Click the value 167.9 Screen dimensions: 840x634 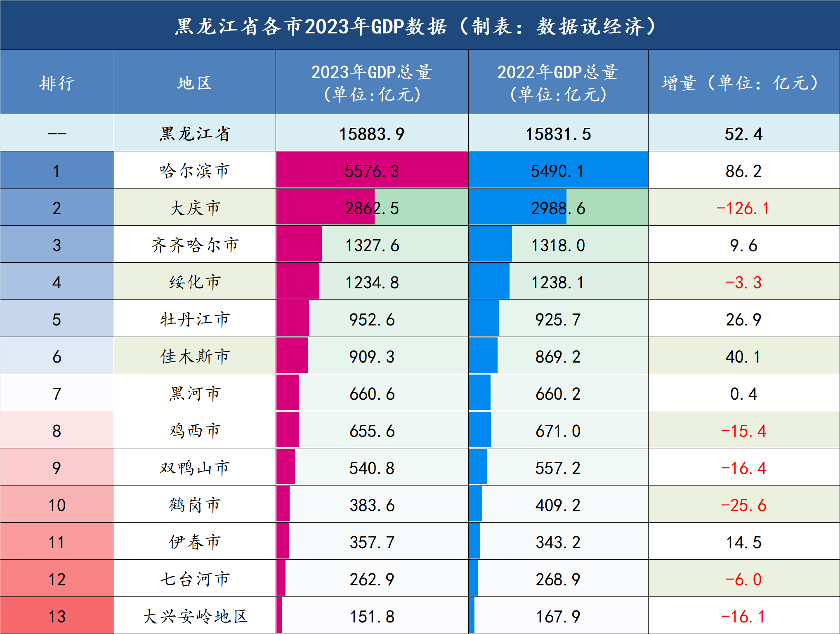558,617
